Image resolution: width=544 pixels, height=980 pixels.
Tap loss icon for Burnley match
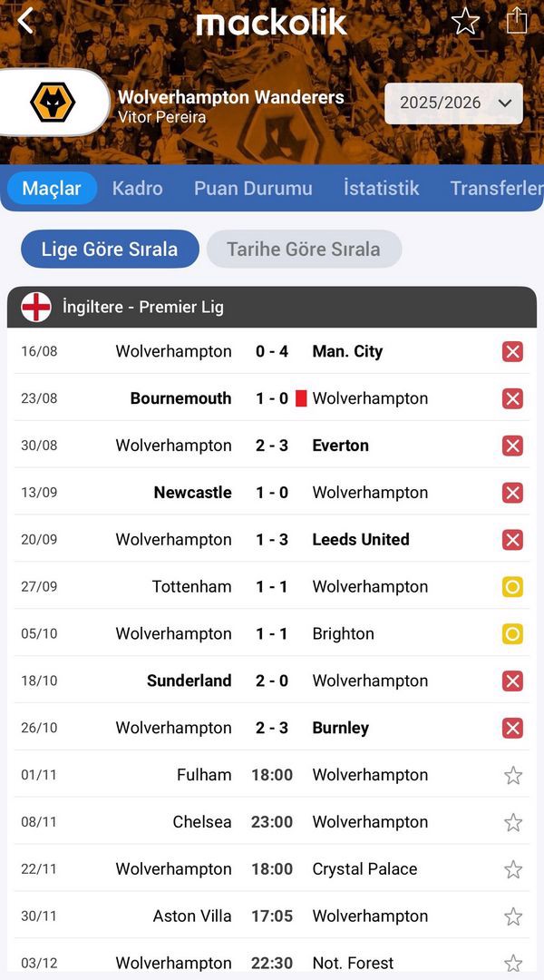(512, 728)
